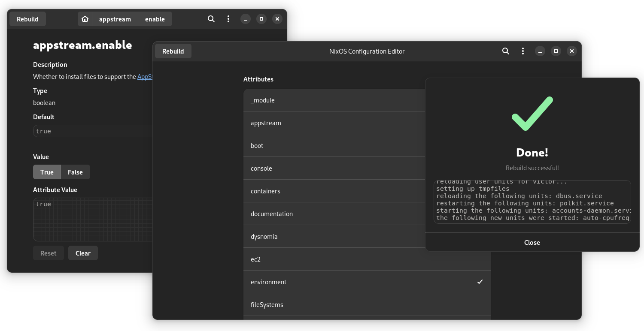Viewport: 644px width, 331px height.
Task: Follow the AppStream link in the description
Action: tap(145, 77)
